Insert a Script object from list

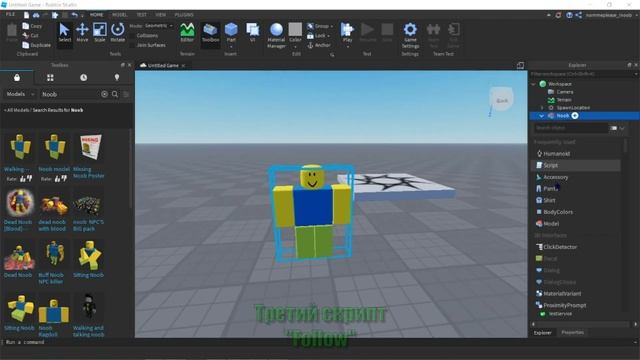[576, 166]
